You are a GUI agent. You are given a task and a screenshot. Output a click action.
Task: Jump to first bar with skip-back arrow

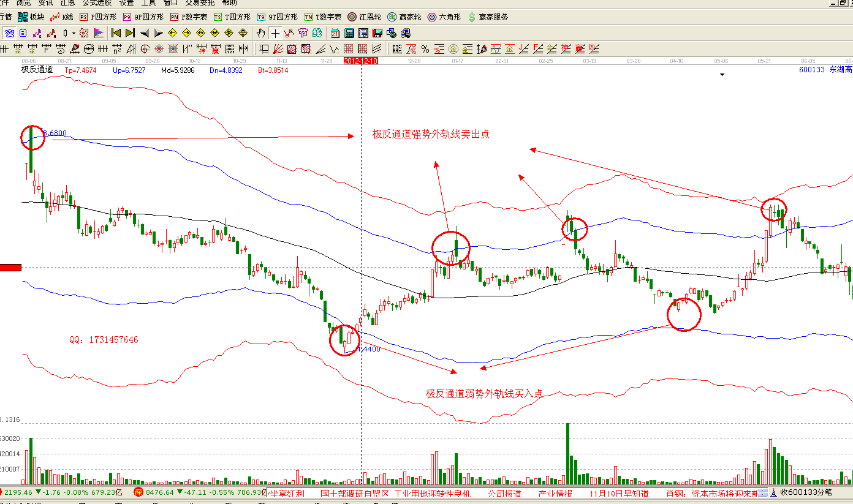(x=116, y=33)
